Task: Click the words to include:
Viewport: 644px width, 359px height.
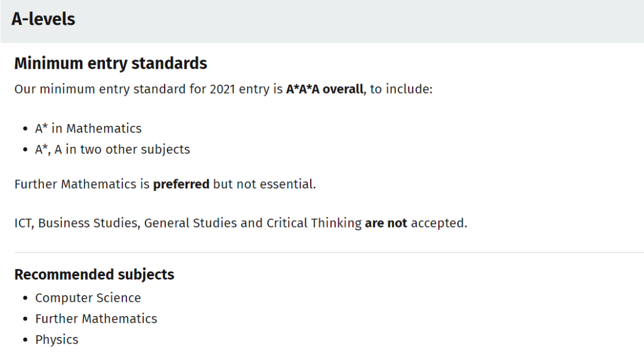Action: [x=401, y=89]
